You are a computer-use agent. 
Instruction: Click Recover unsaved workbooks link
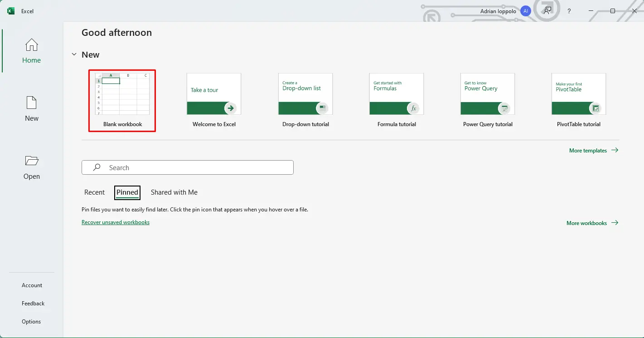click(x=116, y=222)
